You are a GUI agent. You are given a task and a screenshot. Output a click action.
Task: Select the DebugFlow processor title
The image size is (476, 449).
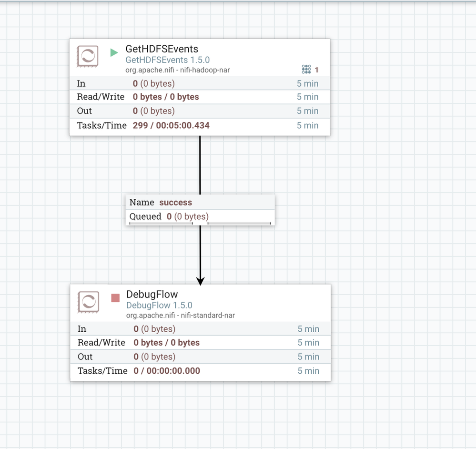pyautogui.click(x=152, y=294)
